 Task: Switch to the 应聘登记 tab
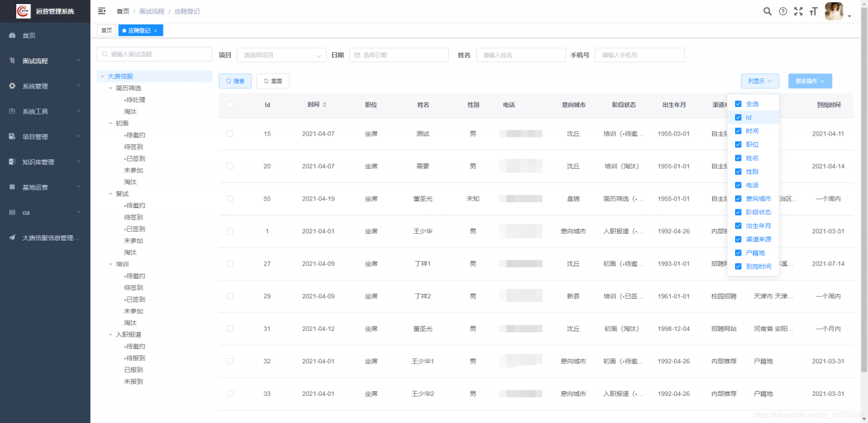(x=140, y=31)
